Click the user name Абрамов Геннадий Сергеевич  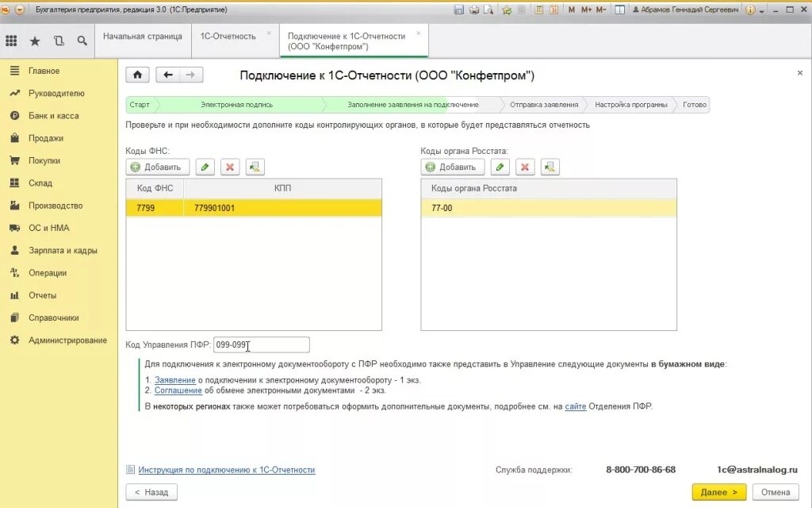coord(685,10)
